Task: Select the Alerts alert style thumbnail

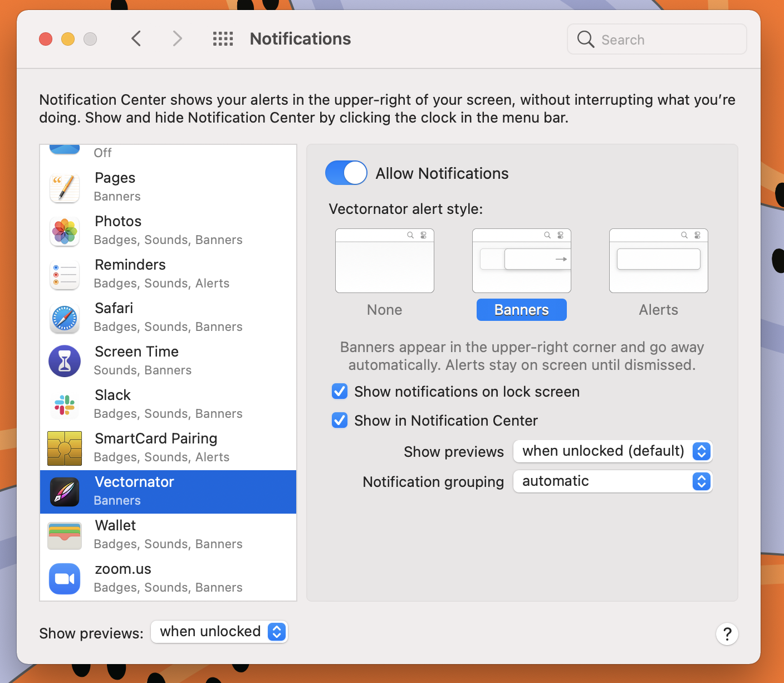Action: (x=659, y=261)
